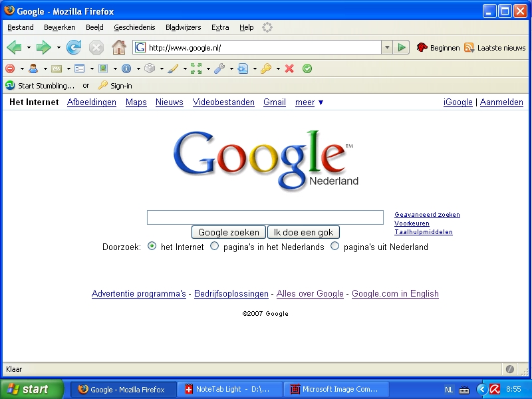Open the Windows start button
Screen dimensions: 532x399
pos(32,389)
